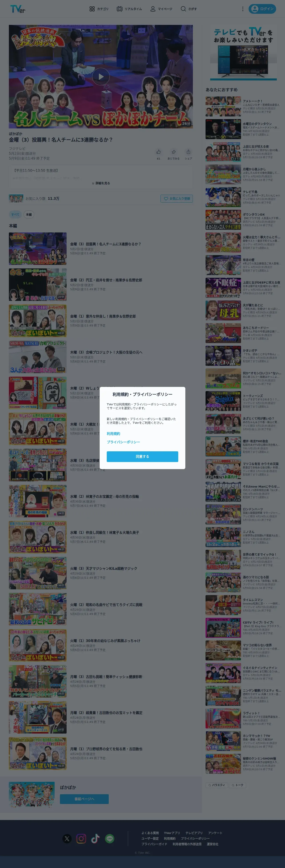The height and width of the screenshot is (868, 285).
Task: Open 利用規約 link in dialog
Action: pyautogui.click(x=113, y=434)
